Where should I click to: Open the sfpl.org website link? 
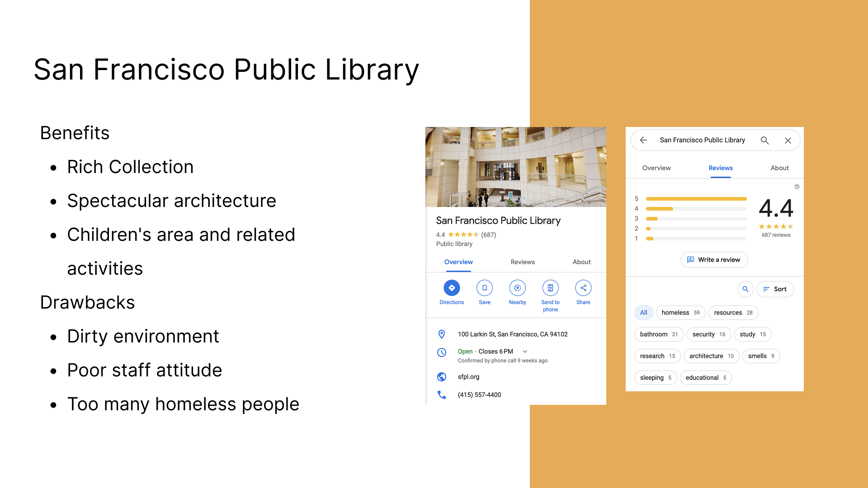(468, 377)
